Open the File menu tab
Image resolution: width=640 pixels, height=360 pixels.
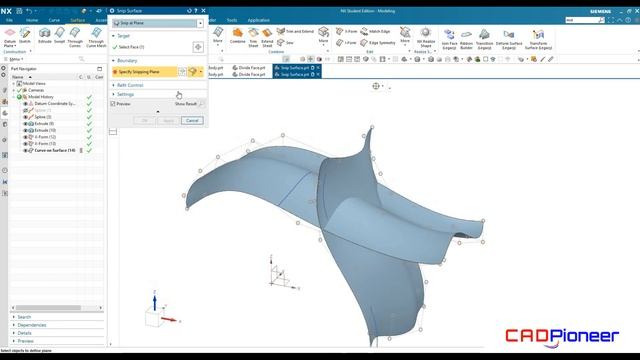[x=9, y=20]
